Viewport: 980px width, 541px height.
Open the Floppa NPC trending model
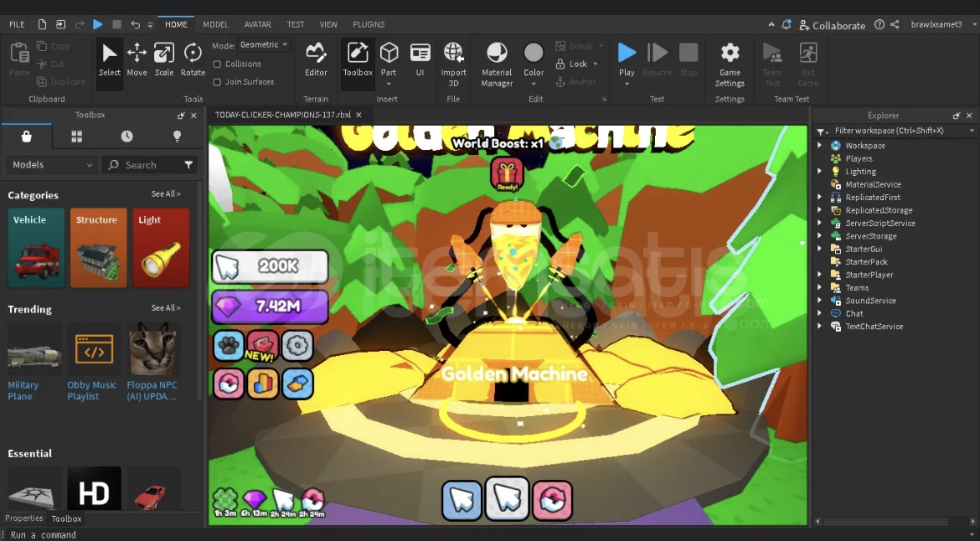click(152, 363)
